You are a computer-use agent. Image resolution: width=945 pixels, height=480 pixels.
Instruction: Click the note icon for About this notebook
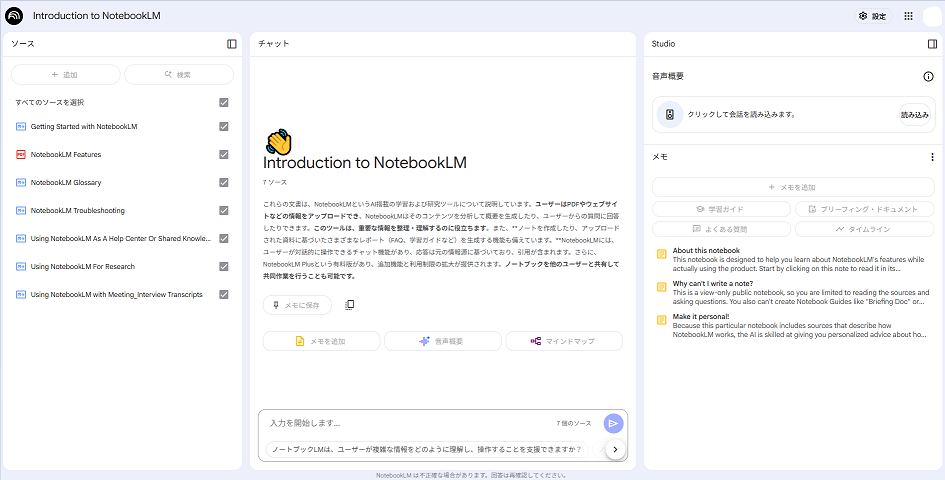pyautogui.click(x=662, y=254)
